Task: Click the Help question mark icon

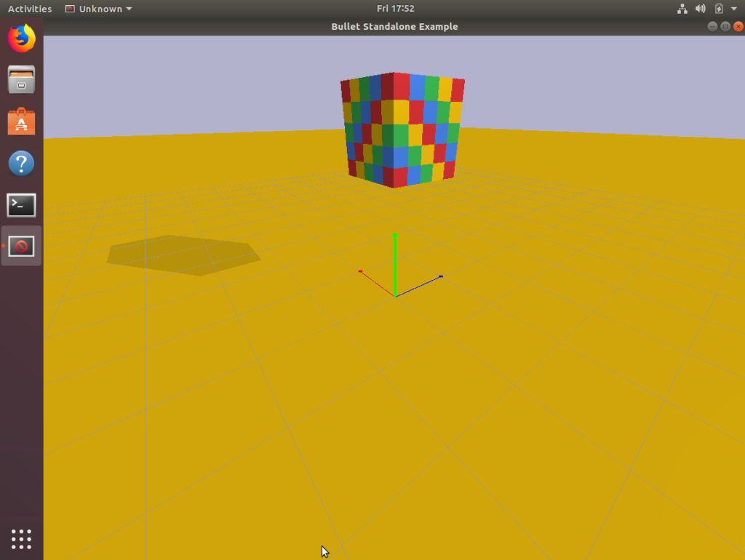Action: (x=21, y=164)
